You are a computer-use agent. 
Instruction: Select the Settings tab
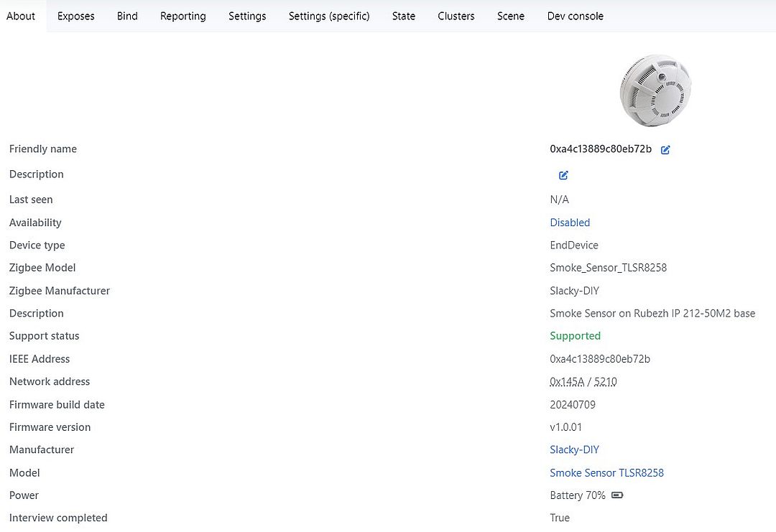coord(247,16)
